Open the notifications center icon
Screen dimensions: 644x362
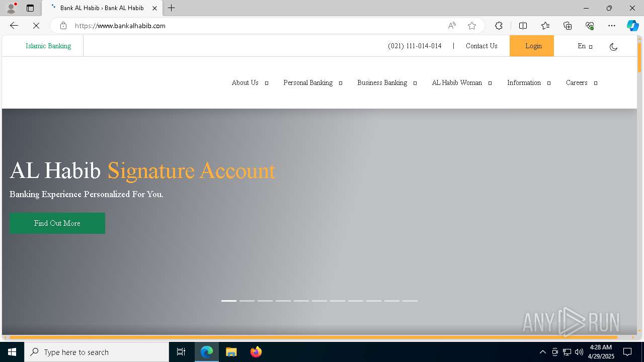tap(628, 352)
